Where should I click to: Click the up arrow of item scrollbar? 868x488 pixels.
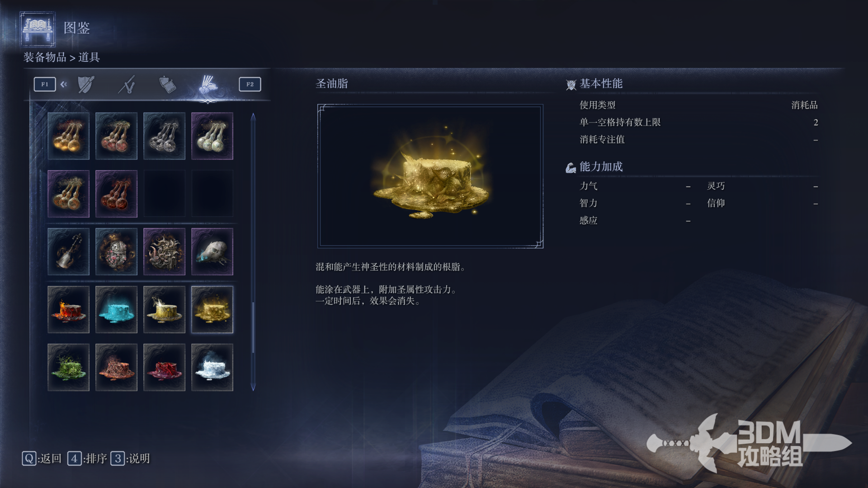tap(253, 117)
